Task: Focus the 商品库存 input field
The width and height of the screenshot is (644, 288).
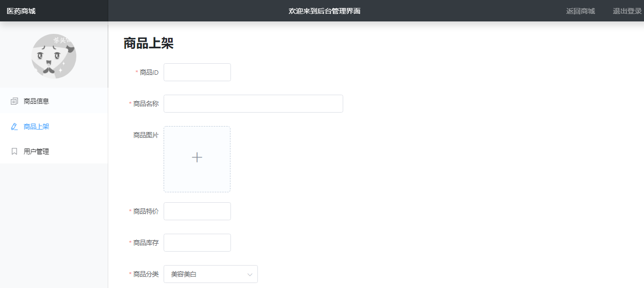Action: [x=197, y=243]
